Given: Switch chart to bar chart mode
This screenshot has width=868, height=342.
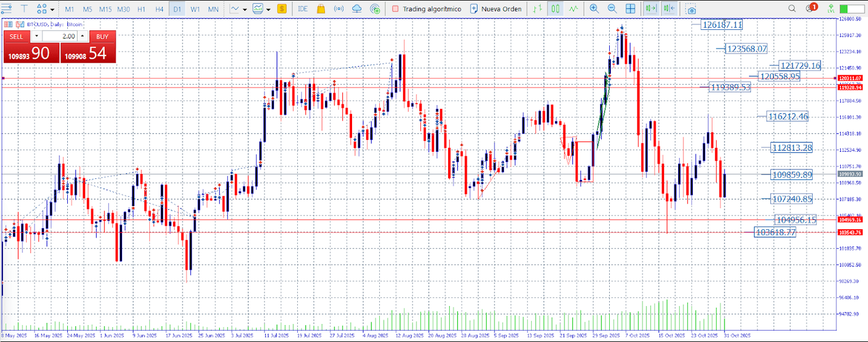Looking at the screenshot, I should (537, 9).
